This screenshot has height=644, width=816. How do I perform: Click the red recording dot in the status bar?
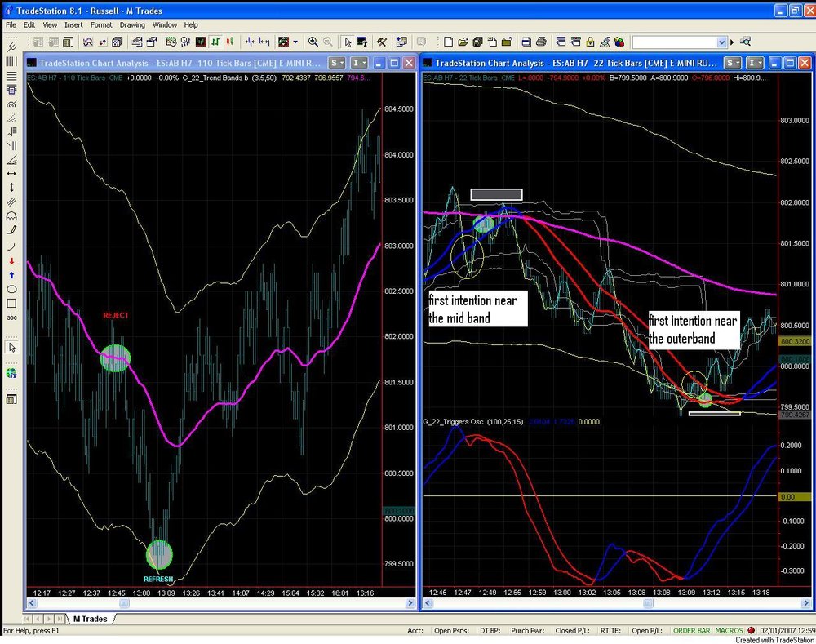coord(751,630)
